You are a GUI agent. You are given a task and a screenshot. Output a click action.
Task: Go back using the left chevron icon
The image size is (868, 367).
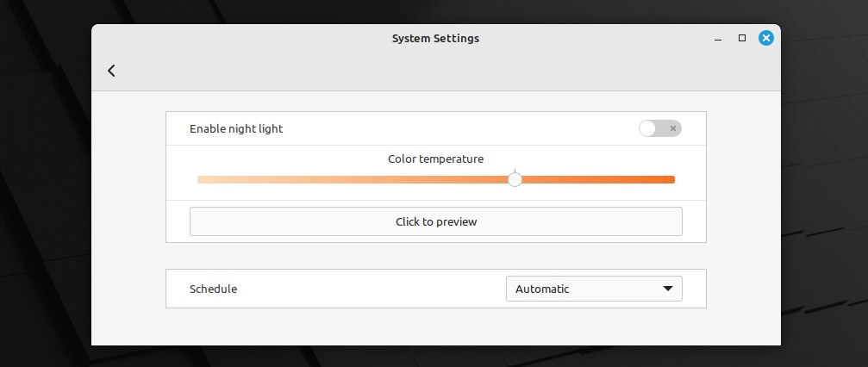tap(111, 71)
